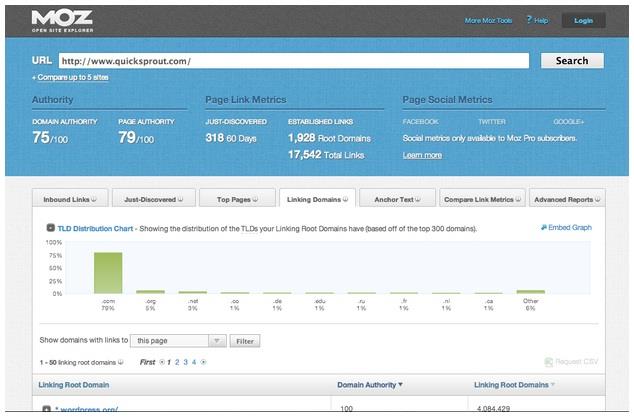Click the Page Authority 79/100 score
The width and height of the screenshot is (634, 418).
(136, 138)
